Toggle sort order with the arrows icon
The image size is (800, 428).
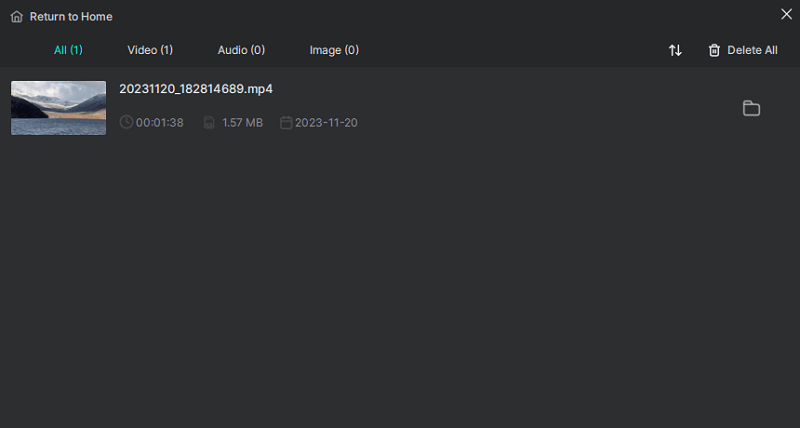coord(675,51)
